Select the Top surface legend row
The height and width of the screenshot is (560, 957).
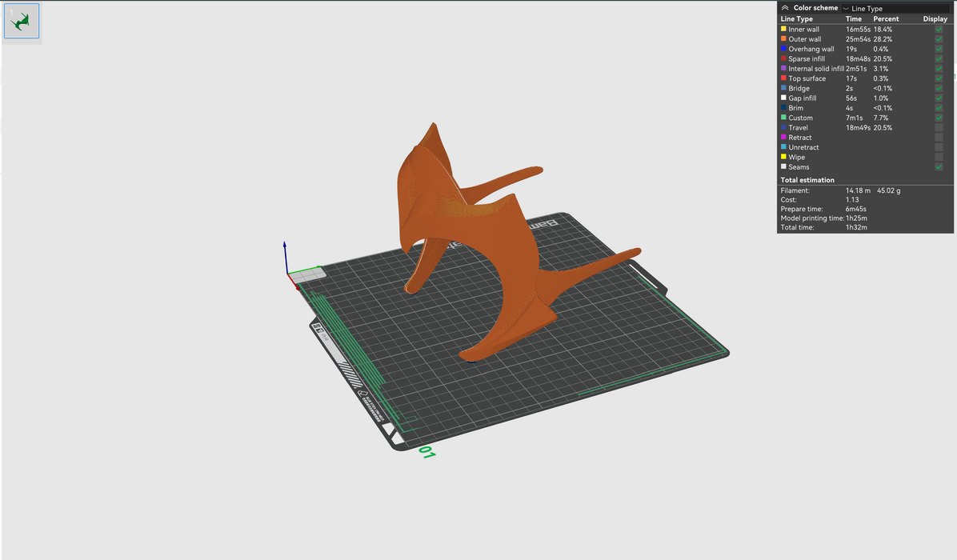click(807, 78)
